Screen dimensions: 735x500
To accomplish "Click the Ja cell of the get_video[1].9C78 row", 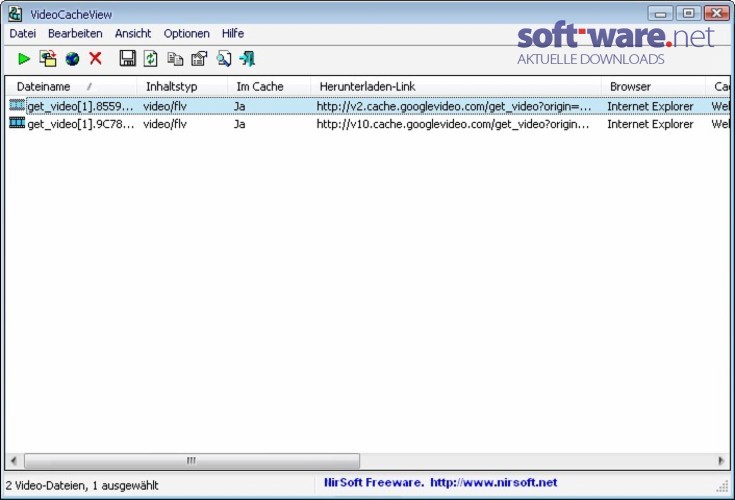I will click(240, 124).
